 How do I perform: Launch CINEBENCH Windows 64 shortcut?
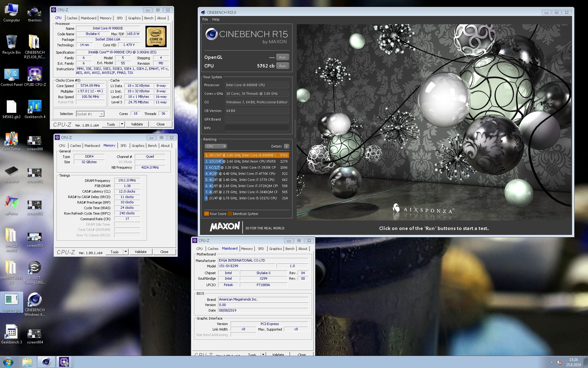coord(35,304)
